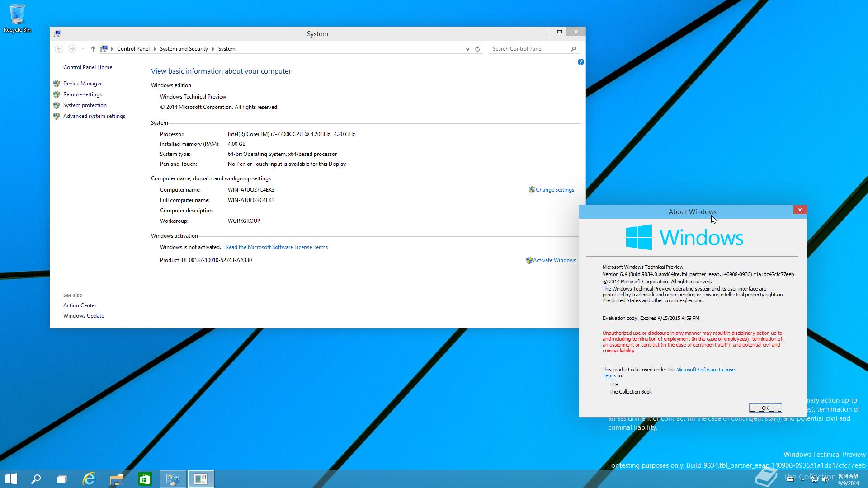
Task: Click shield icon beside System protection
Action: coord(57,105)
